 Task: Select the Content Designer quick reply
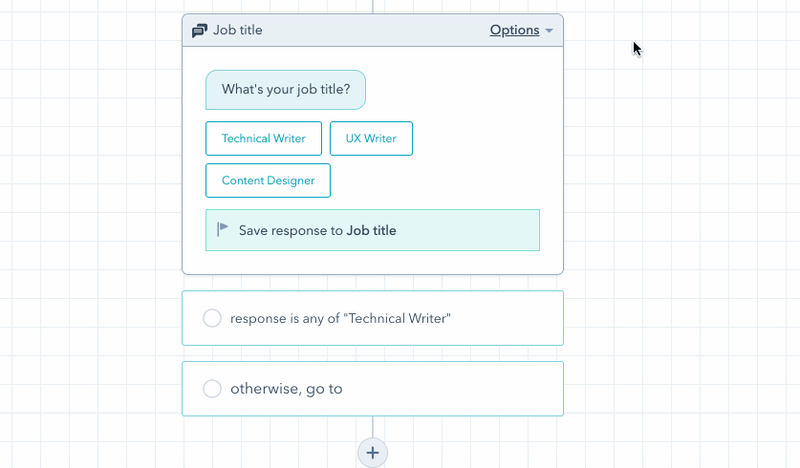[268, 181]
